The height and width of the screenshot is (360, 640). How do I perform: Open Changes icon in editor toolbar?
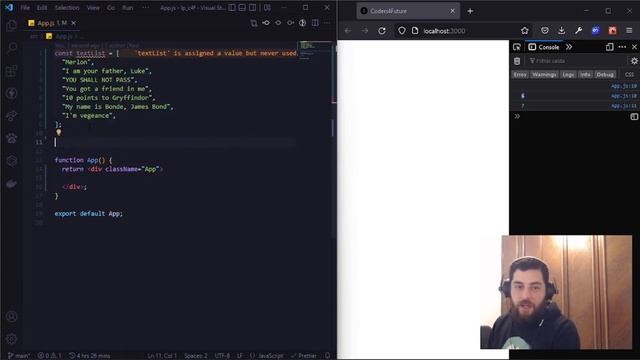coord(253,23)
